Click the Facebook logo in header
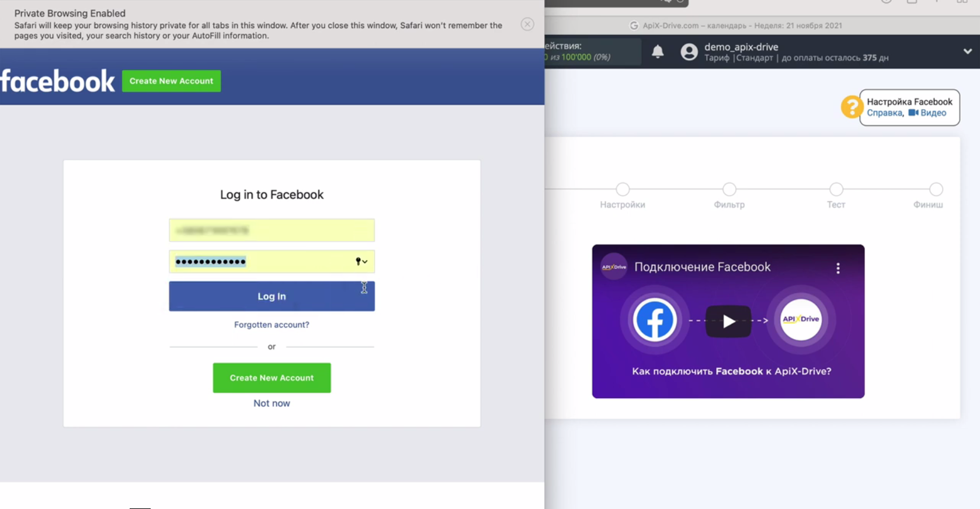 click(x=57, y=81)
